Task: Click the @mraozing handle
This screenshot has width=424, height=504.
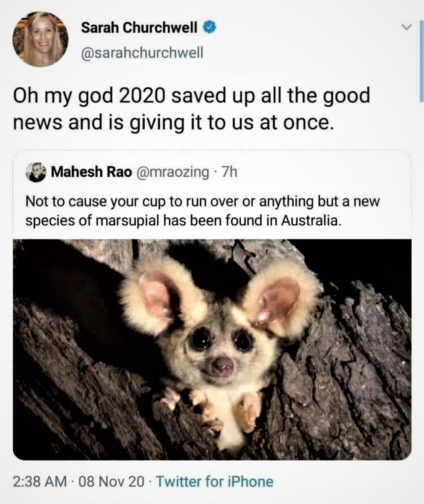Action: point(172,172)
